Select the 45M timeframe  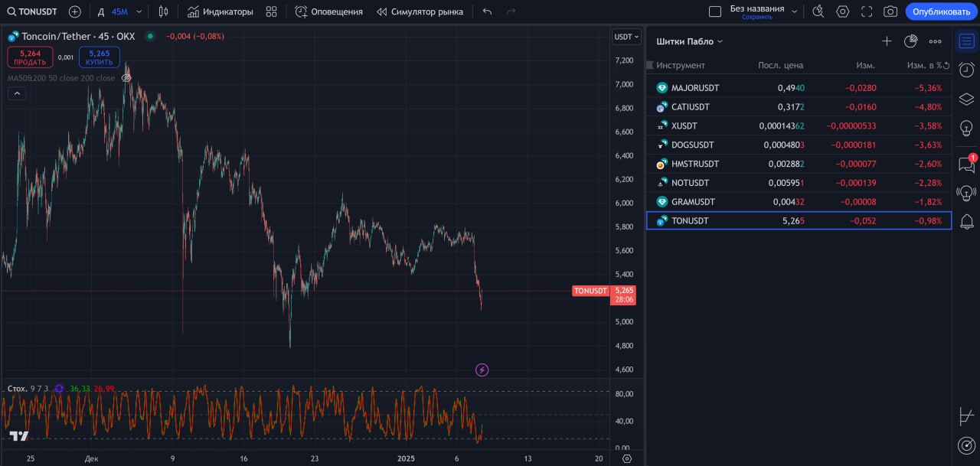pos(119,11)
